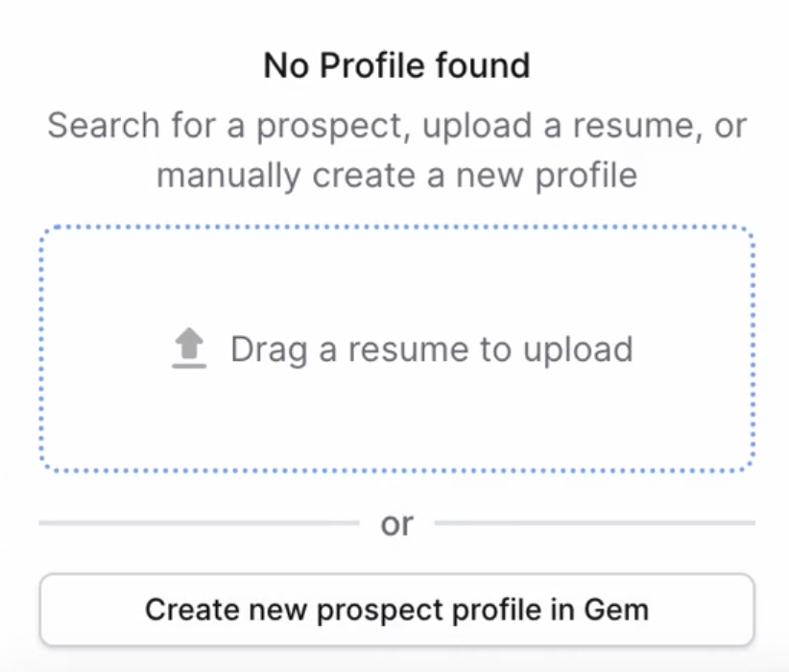This screenshot has height=672, width=789.
Task: Click the upload arrow icon
Action: click(189, 348)
